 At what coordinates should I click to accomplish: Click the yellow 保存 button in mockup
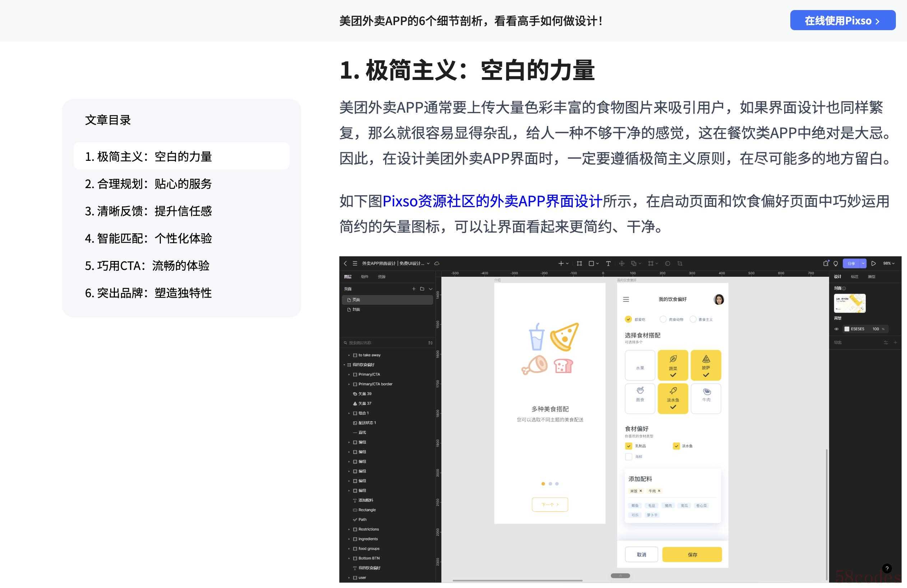pos(692,555)
